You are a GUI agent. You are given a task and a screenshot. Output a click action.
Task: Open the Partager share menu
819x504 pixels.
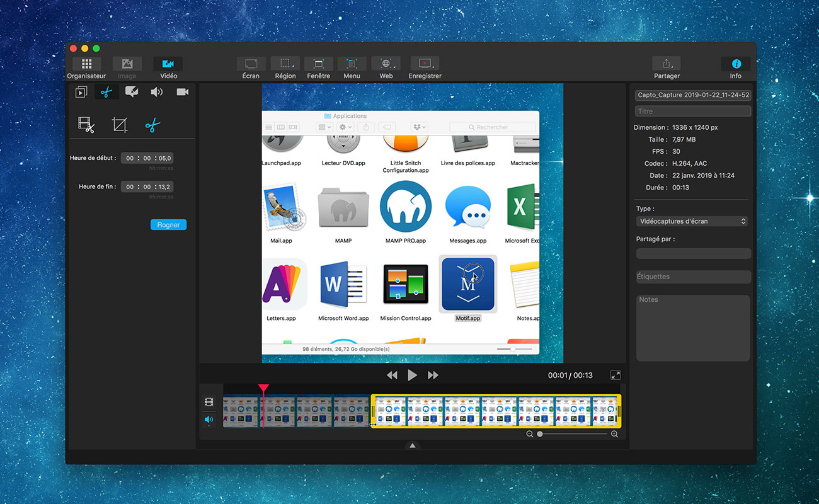click(x=667, y=64)
